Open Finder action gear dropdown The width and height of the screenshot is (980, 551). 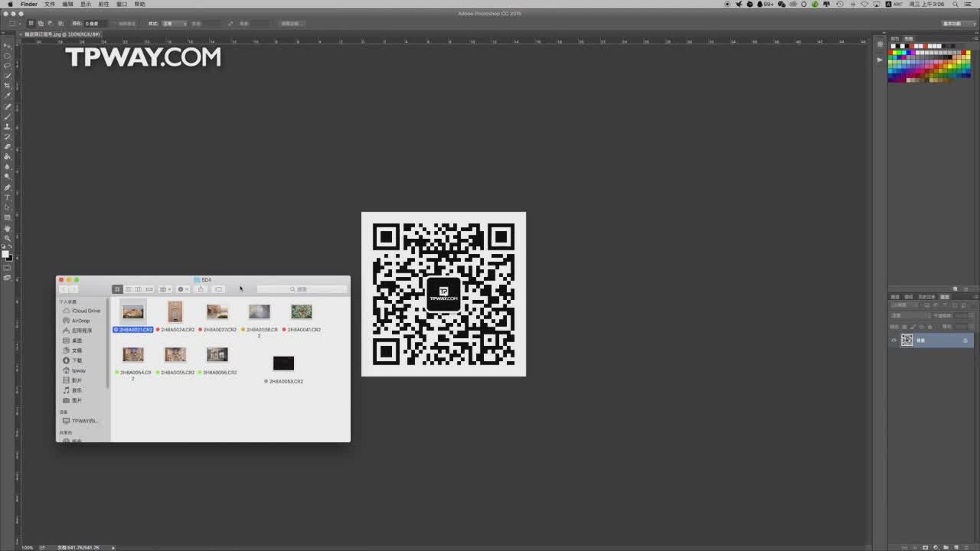(x=183, y=289)
